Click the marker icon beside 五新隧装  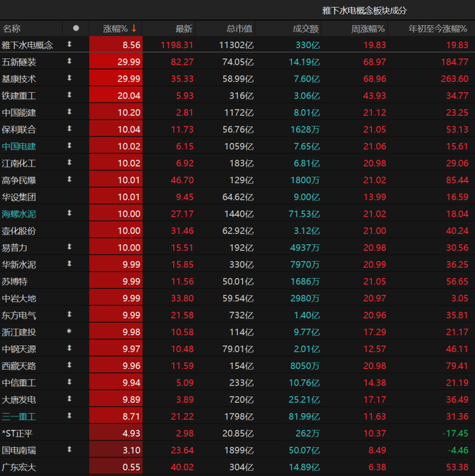(x=69, y=61)
